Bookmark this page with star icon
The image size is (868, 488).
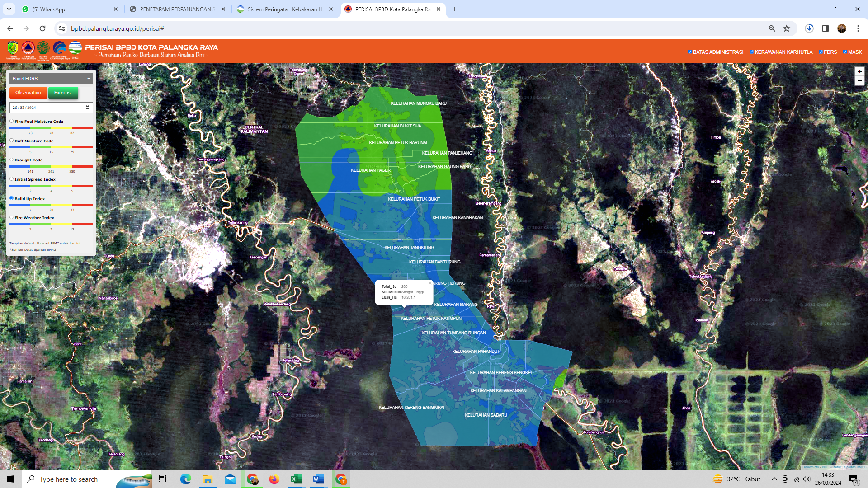(x=787, y=28)
